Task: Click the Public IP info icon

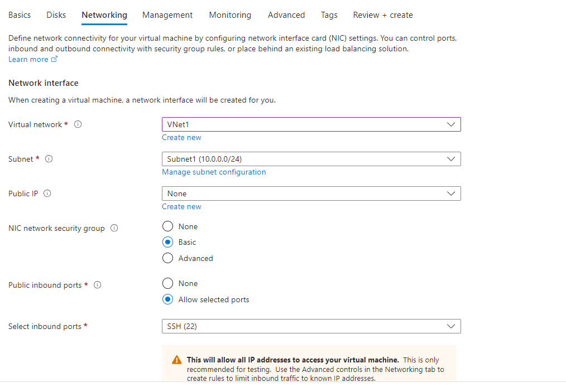Action: 47,193
